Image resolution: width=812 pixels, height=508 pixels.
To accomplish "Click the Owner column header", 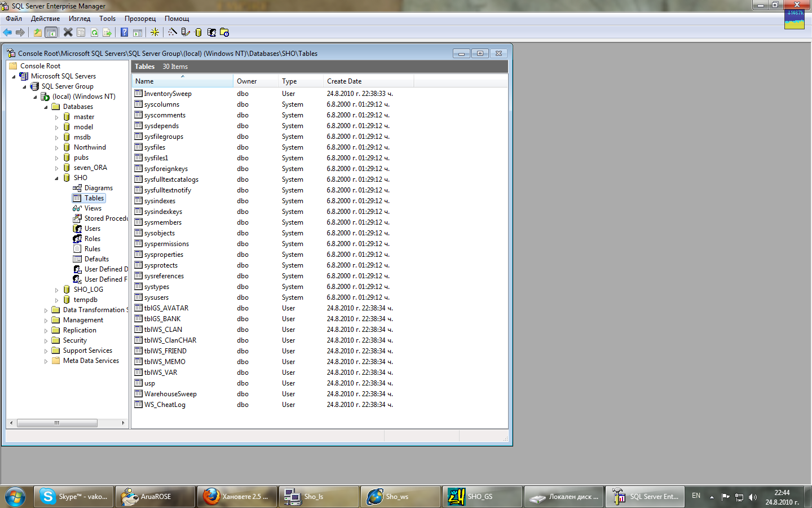I will pyautogui.click(x=246, y=81).
